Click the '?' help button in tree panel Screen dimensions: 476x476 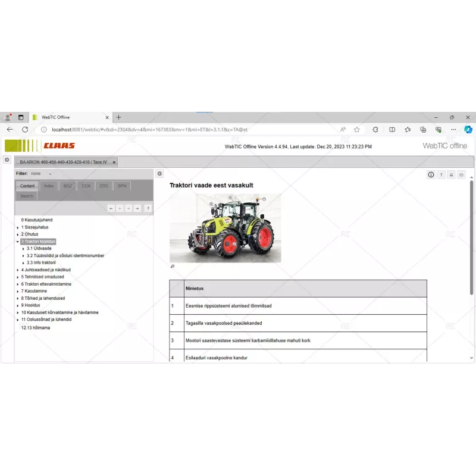pos(148,208)
